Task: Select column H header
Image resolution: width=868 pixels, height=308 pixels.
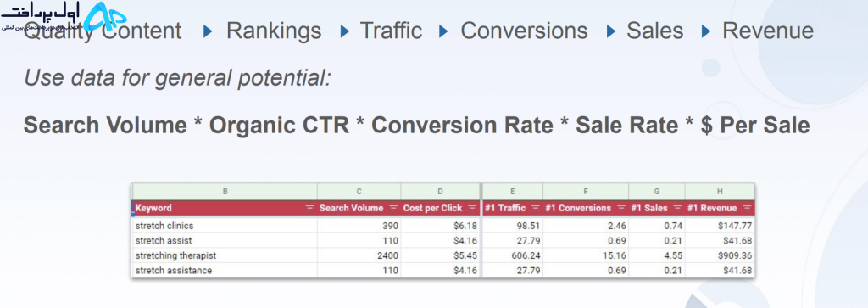Action: click(720, 192)
